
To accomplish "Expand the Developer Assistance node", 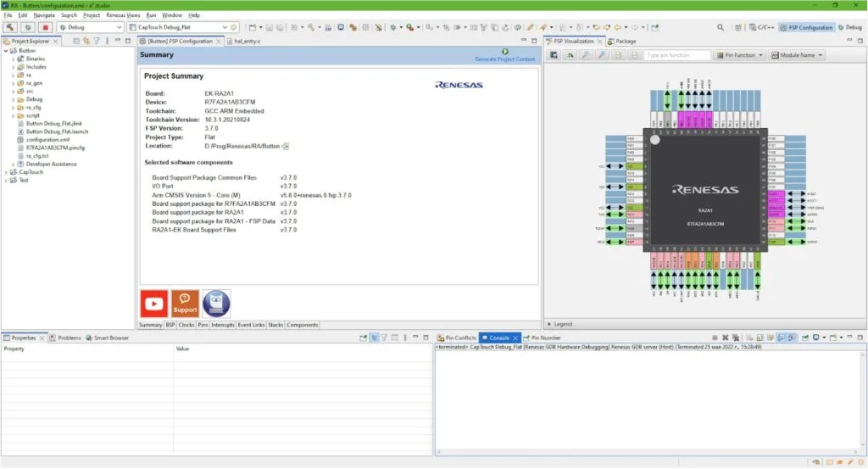I will 14,164.
